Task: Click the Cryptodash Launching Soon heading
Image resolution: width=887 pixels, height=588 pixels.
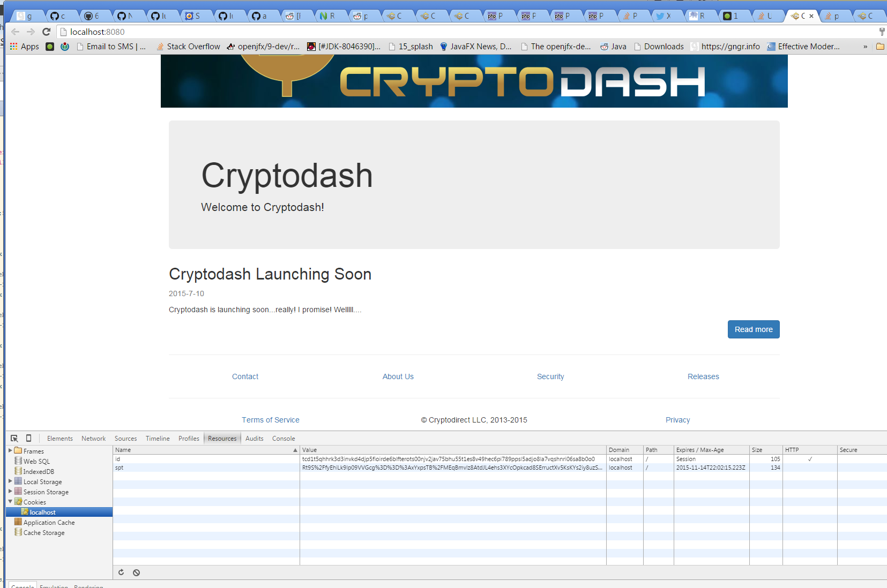Action: pyautogui.click(x=270, y=274)
